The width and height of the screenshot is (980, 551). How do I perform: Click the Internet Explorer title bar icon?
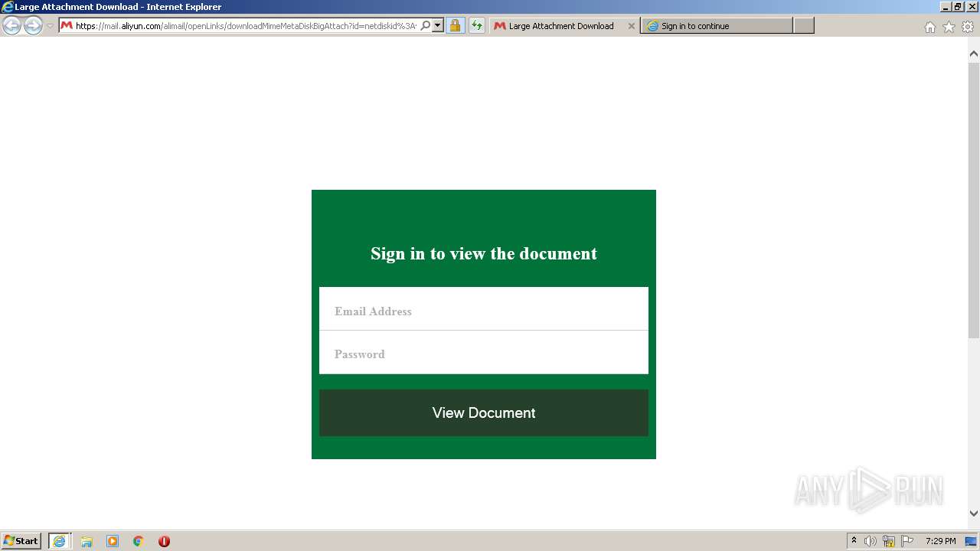click(8, 7)
